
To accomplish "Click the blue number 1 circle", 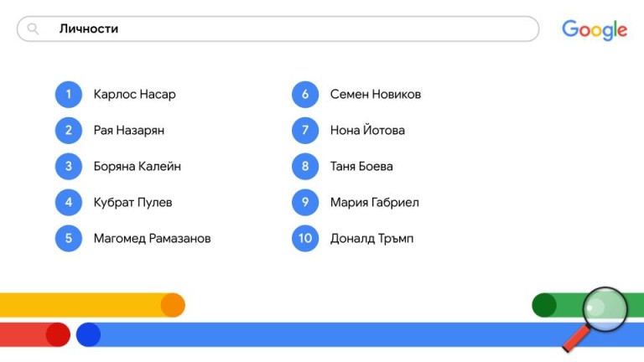I will (69, 95).
